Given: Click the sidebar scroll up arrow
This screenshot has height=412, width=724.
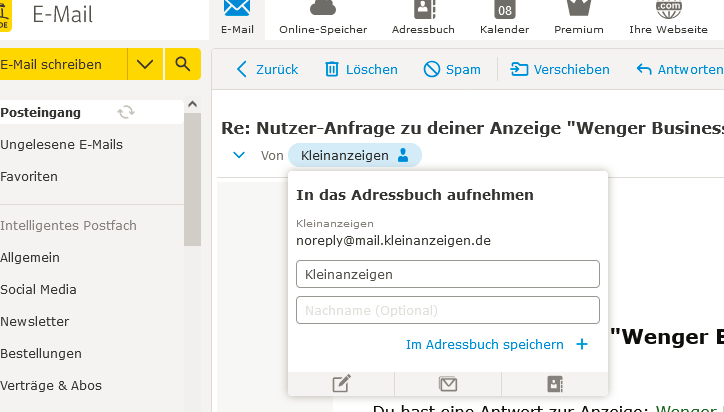Looking at the screenshot, I should 193,104.
